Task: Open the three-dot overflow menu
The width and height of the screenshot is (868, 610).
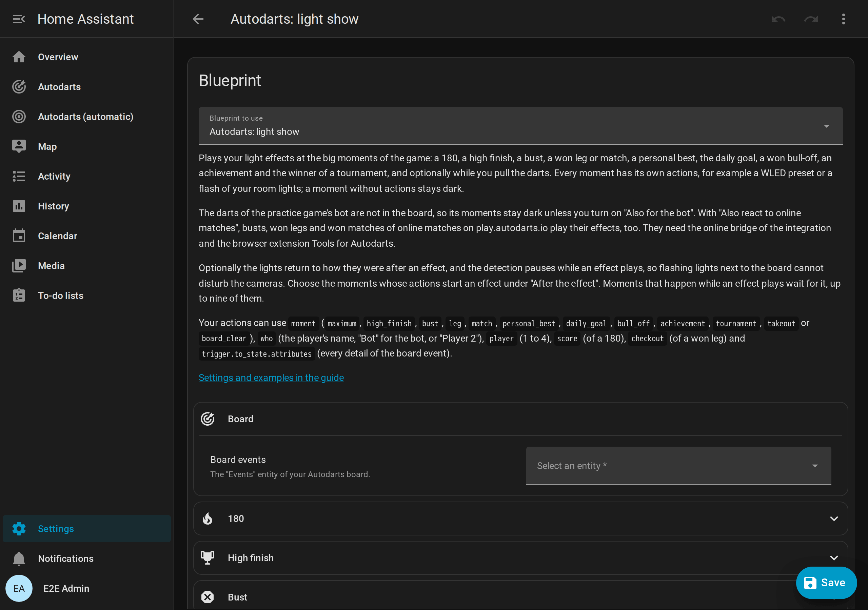Action: point(844,19)
